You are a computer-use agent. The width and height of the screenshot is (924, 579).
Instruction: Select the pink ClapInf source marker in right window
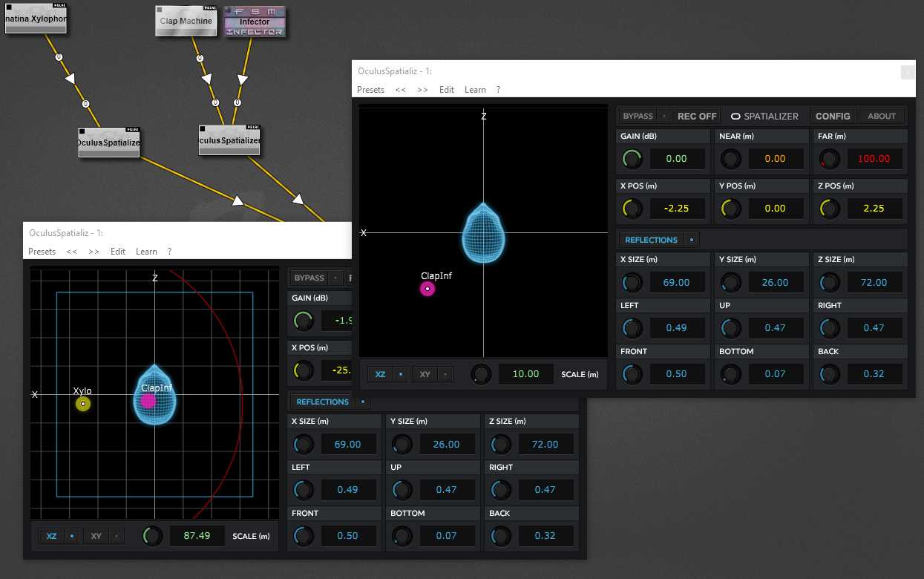427,289
